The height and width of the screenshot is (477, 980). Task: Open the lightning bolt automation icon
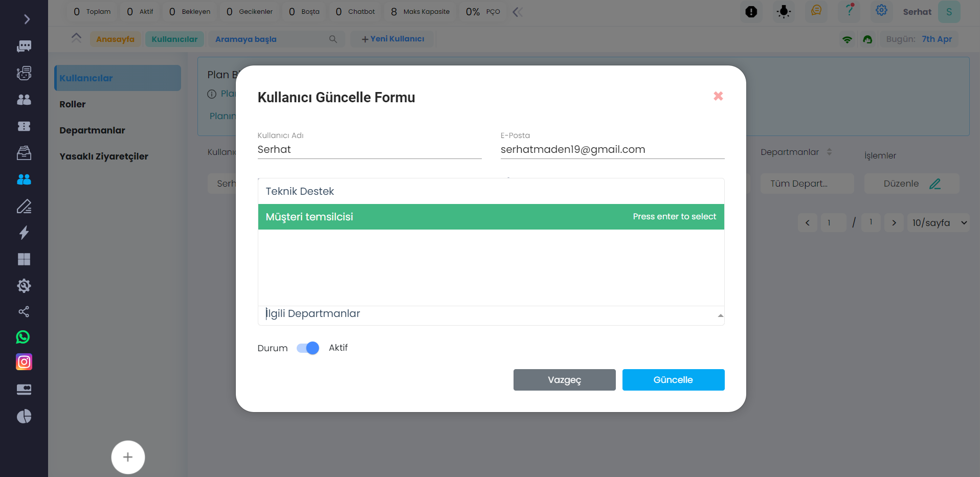(24, 233)
